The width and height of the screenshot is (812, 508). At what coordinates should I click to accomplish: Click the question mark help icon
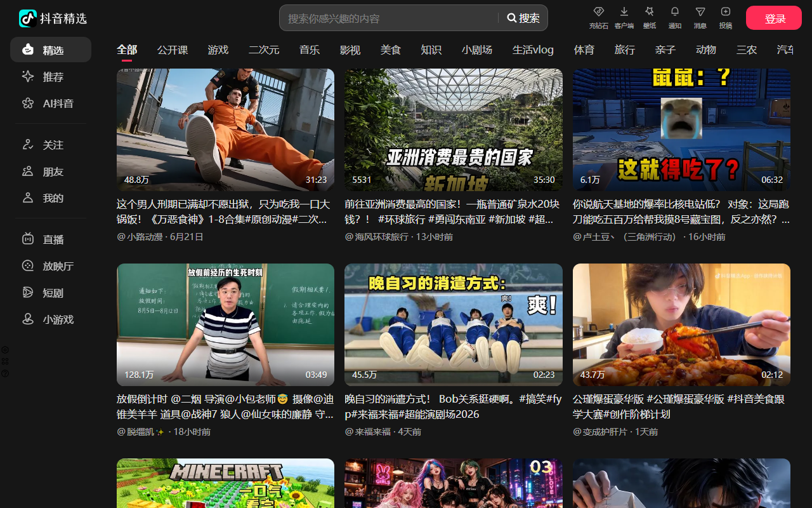point(5,373)
